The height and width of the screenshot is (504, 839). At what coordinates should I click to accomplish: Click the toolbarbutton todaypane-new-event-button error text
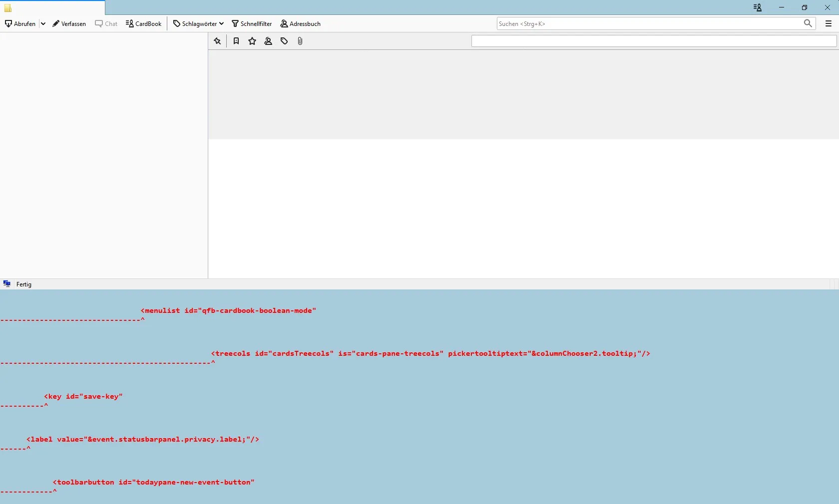point(154,482)
